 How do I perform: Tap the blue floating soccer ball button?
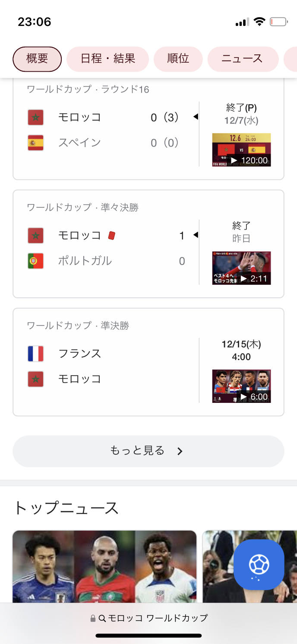pyautogui.click(x=259, y=564)
